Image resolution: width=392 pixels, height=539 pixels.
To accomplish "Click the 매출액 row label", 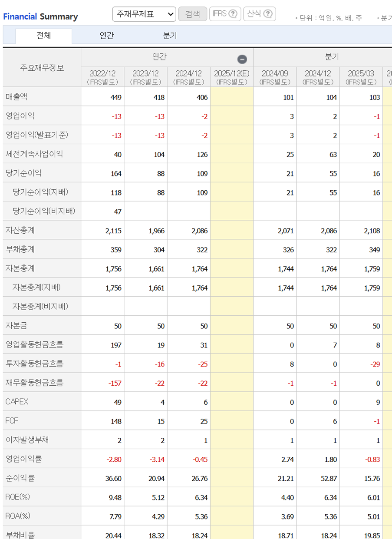I will pyautogui.click(x=17, y=97).
